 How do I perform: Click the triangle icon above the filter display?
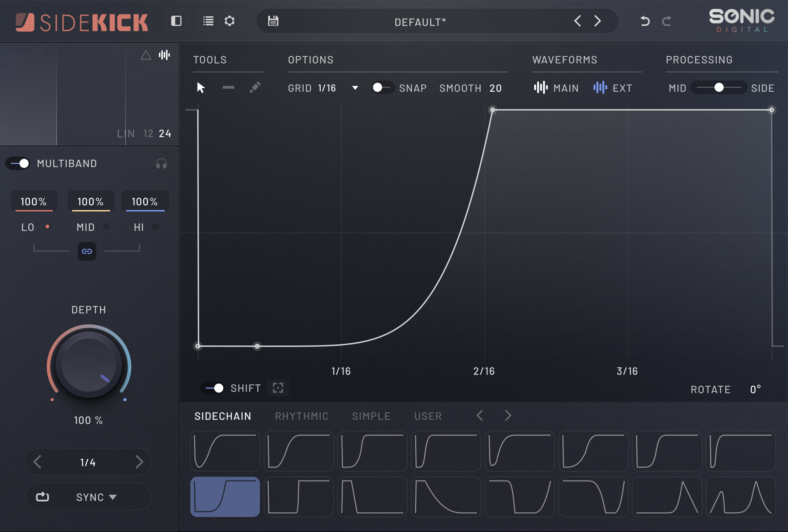(x=146, y=55)
